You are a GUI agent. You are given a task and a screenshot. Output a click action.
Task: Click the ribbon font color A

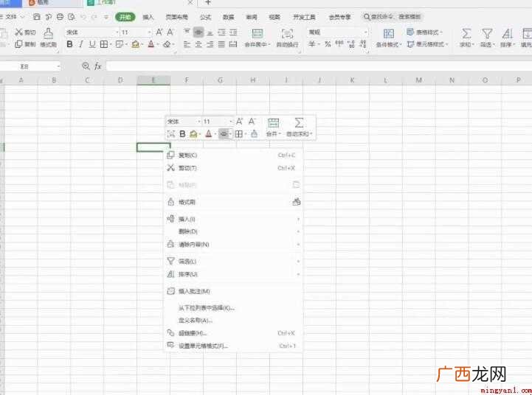pos(151,44)
